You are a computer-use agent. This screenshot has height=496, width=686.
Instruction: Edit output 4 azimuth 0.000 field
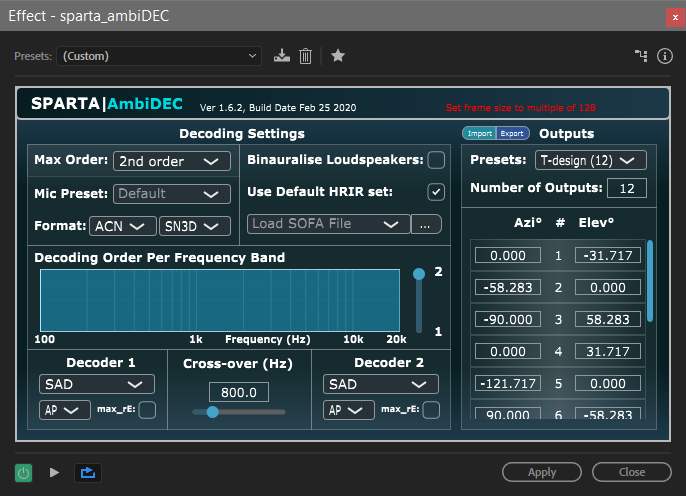(508, 351)
